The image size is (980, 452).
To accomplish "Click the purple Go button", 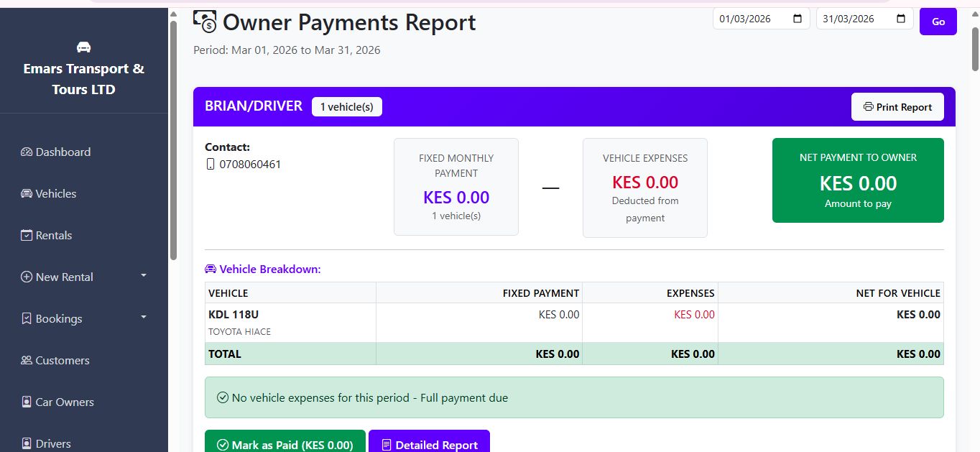I will 938,22.
